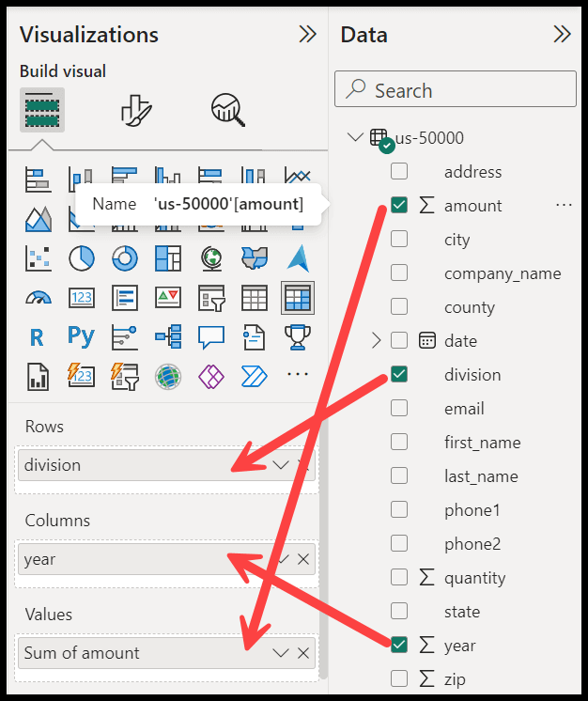Focus the Data pane Search box

[x=456, y=88]
